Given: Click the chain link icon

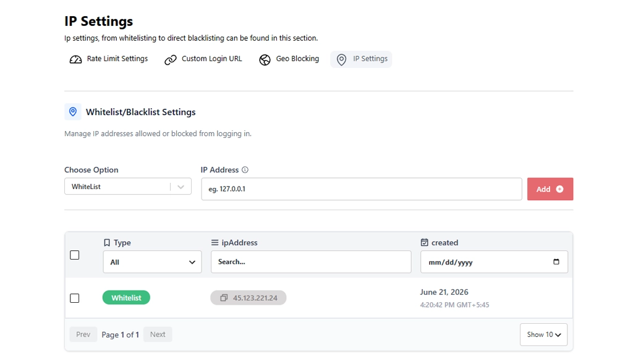Looking at the screenshot, I should [171, 60].
